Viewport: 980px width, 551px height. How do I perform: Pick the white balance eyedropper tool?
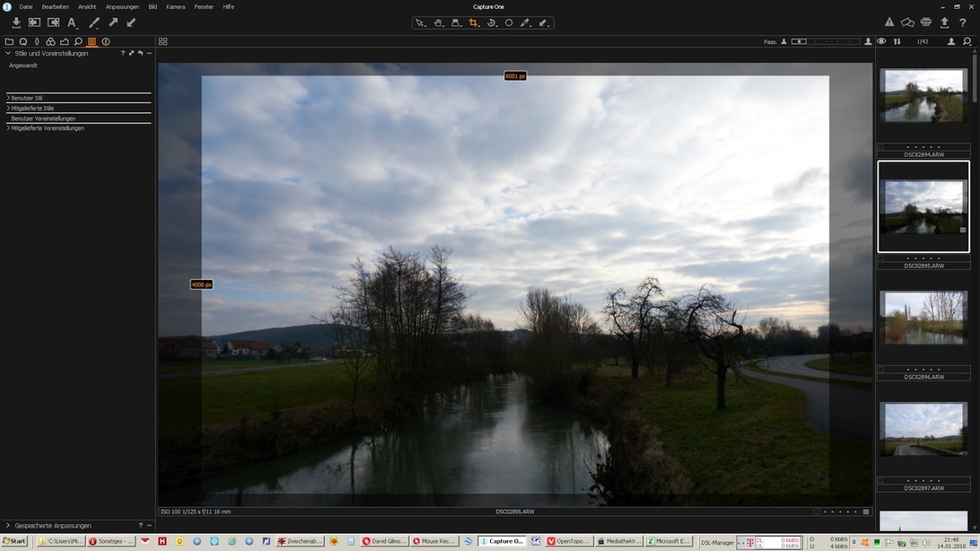(x=526, y=22)
